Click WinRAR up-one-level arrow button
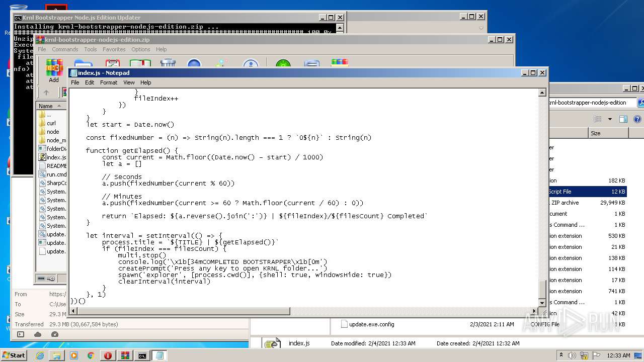Screen dimensions: 644x362 click(46, 93)
